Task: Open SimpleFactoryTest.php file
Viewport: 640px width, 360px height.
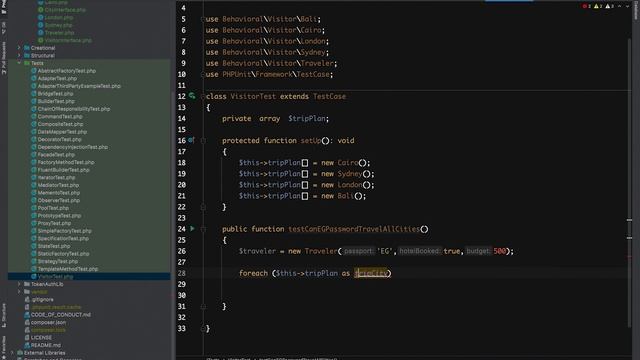Action: [65, 231]
